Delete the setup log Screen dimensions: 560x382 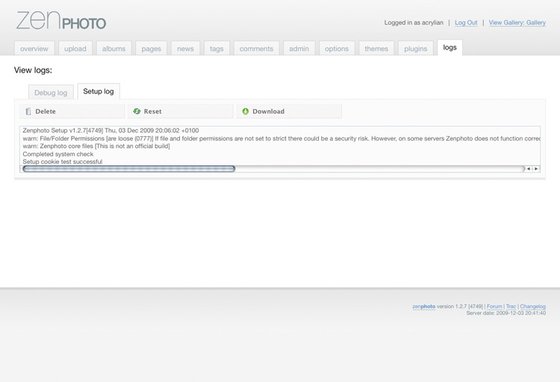point(72,111)
